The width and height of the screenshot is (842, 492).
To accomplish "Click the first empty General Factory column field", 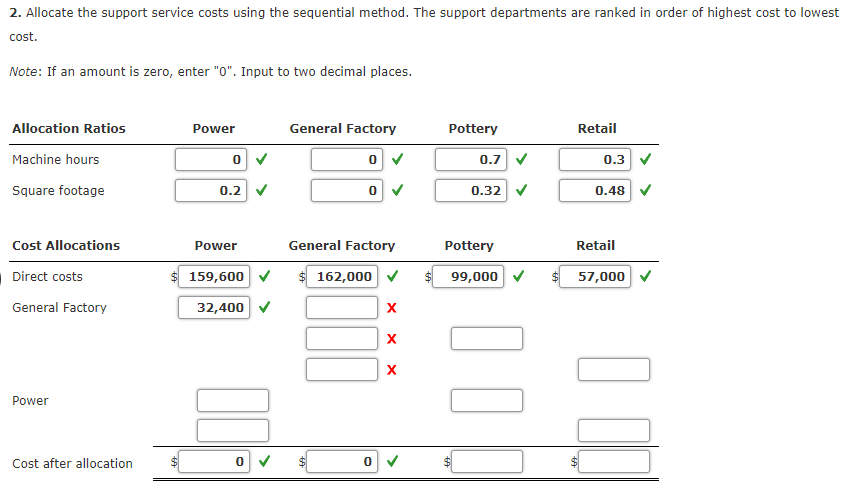I will click(342, 307).
